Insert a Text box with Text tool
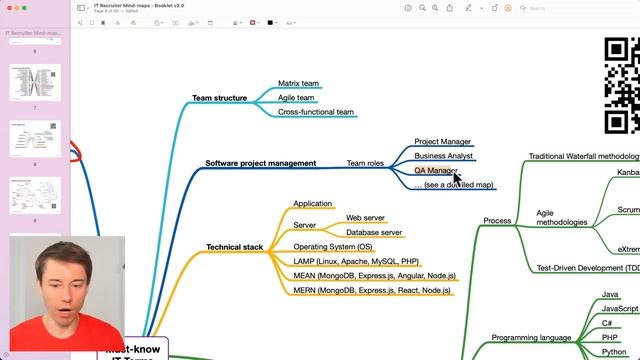 176,23
